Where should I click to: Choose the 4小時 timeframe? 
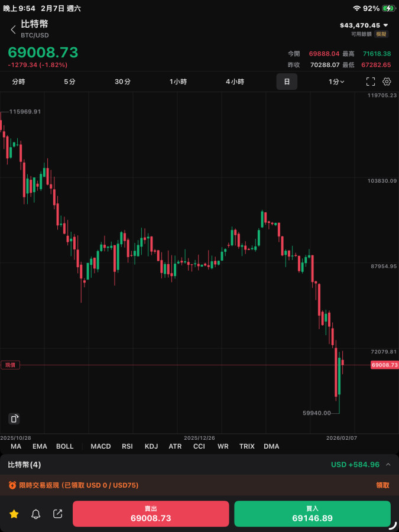[x=235, y=82]
